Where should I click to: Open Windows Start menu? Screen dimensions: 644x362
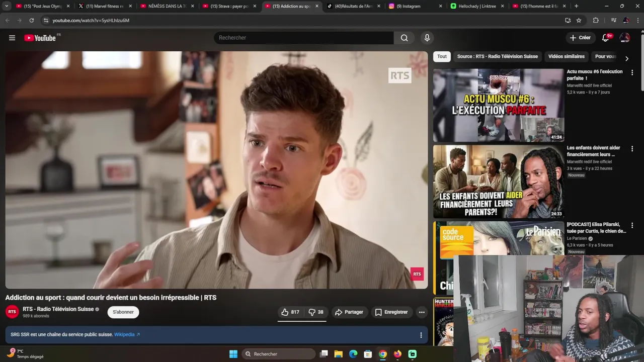point(233,354)
